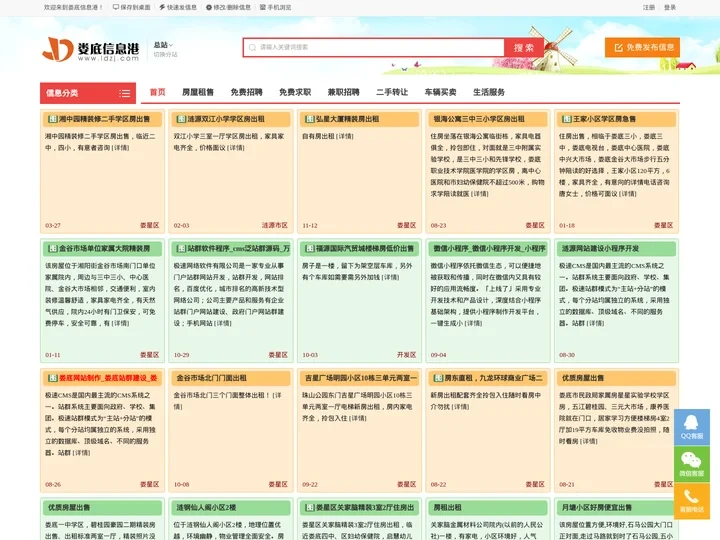Click the 08-30 date on 涟源网站建设 card
This screenshot has height=540, width=720.
click(567, 355)
